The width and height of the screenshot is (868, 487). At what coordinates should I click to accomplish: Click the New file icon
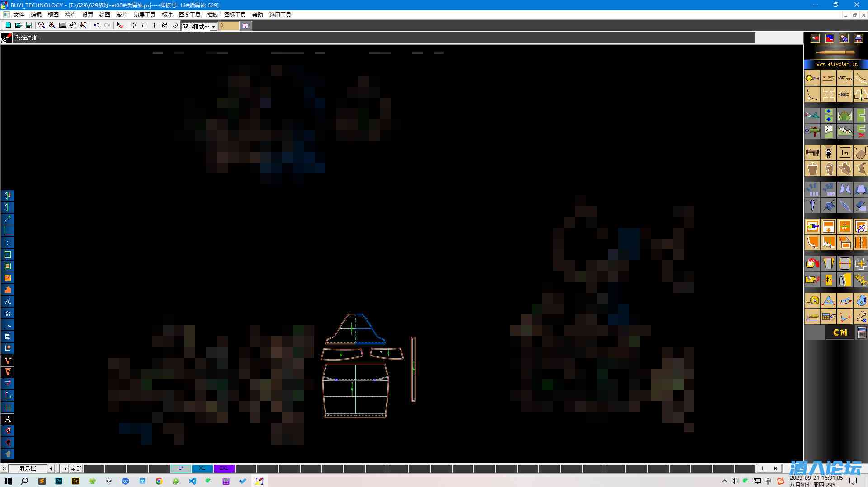[8, 25]
